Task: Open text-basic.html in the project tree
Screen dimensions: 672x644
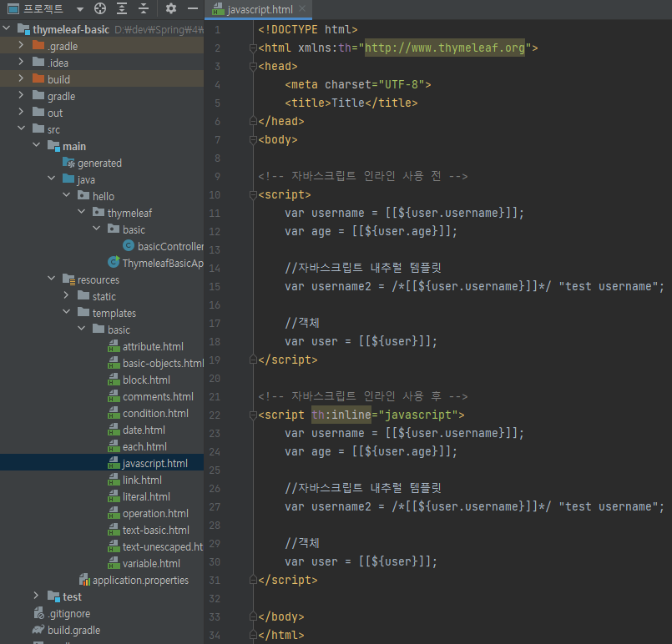Action: (x=156, y=530)
